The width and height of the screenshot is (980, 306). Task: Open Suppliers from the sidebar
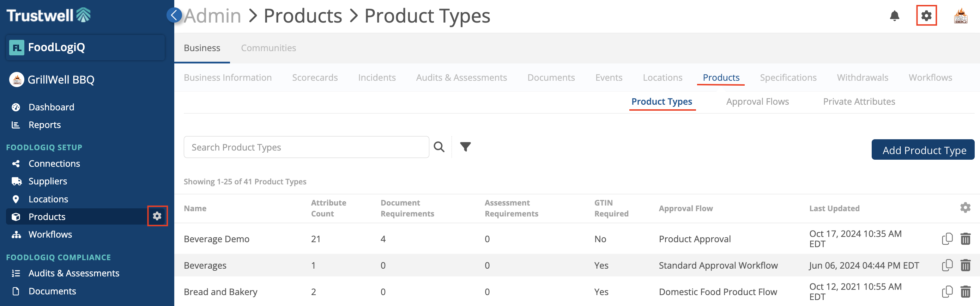(x=48, y=181)
